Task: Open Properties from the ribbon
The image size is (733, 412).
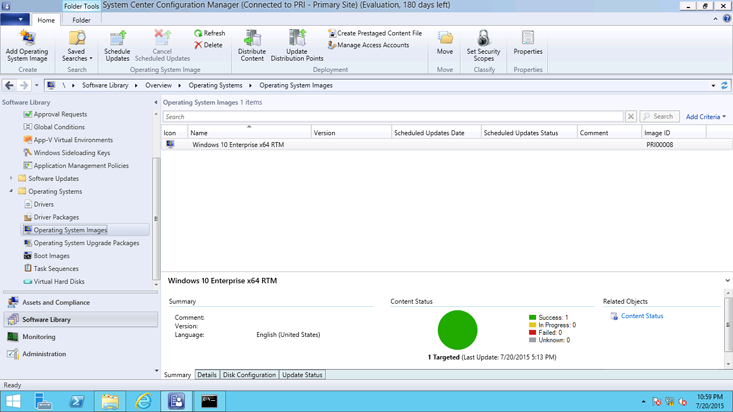Action: [528, 44]
